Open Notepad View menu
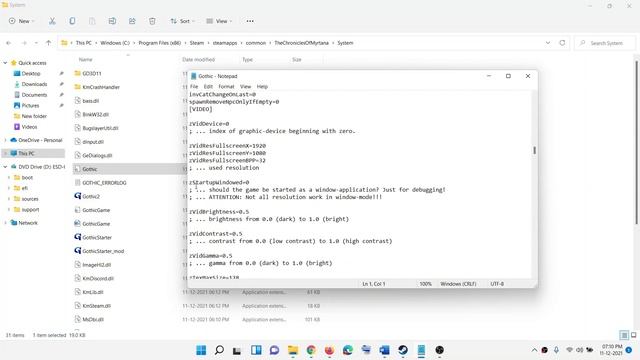This screenshot has height=360, width=640. pos(245,87)
